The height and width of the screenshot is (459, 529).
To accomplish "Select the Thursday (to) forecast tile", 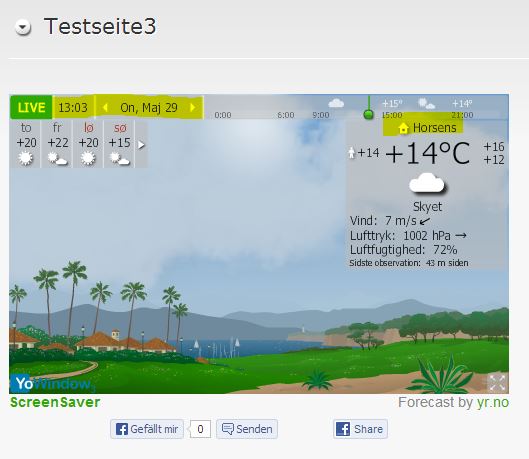I will click(x=26, y=144).
